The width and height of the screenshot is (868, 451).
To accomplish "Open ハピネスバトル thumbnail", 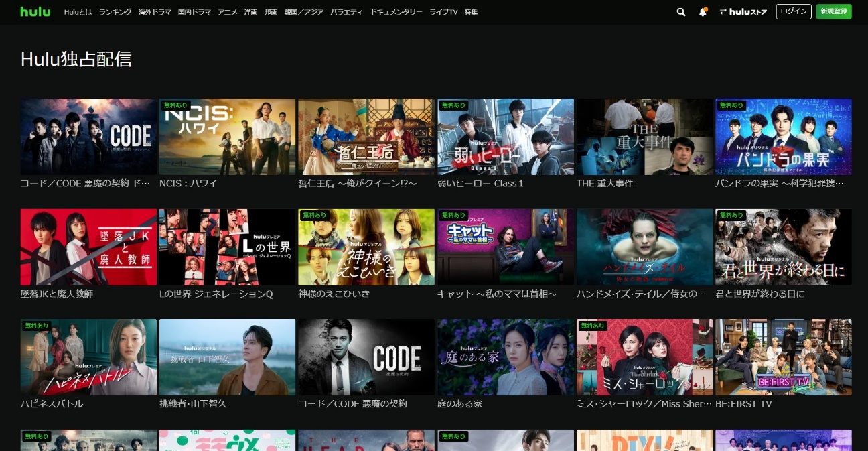I will [x=88, y=357].
